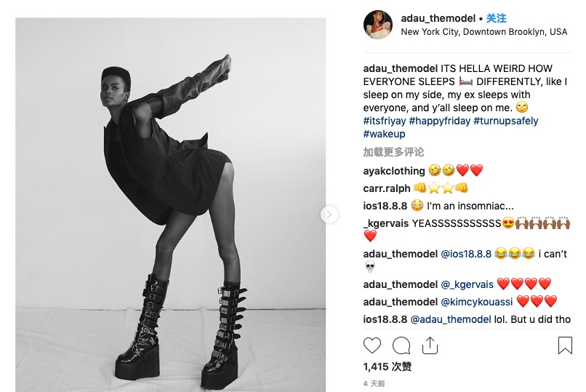This screenshot has height=392, width=586.
Task: Open the #itsfriyay hashtag
Action: [x=385, y=121]
